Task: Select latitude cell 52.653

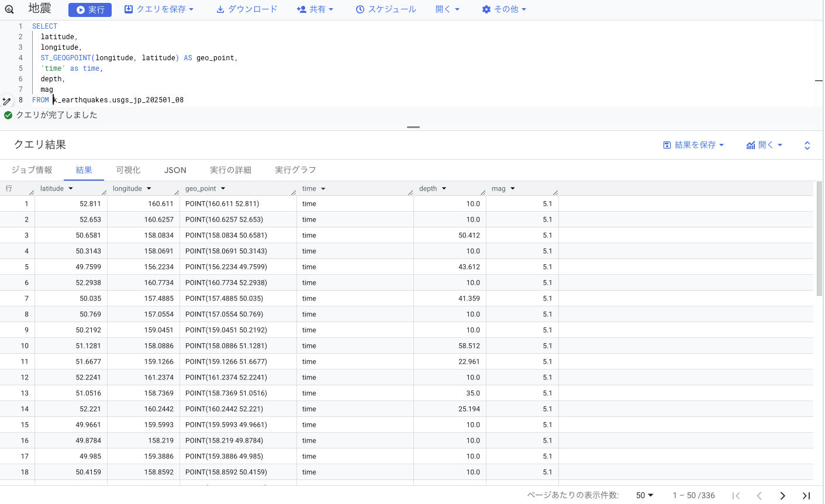Action: [x=71, y=220]
